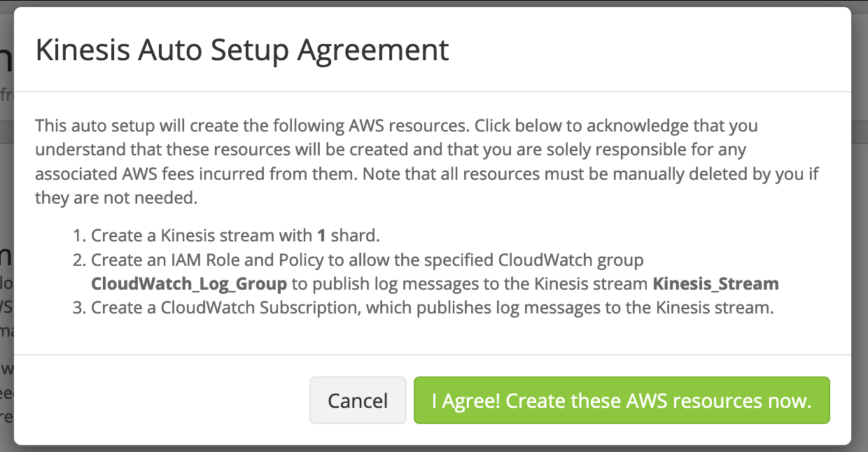
Task: Click the Kinesis Auto Setup Agreement title
Action: (242, 51)
